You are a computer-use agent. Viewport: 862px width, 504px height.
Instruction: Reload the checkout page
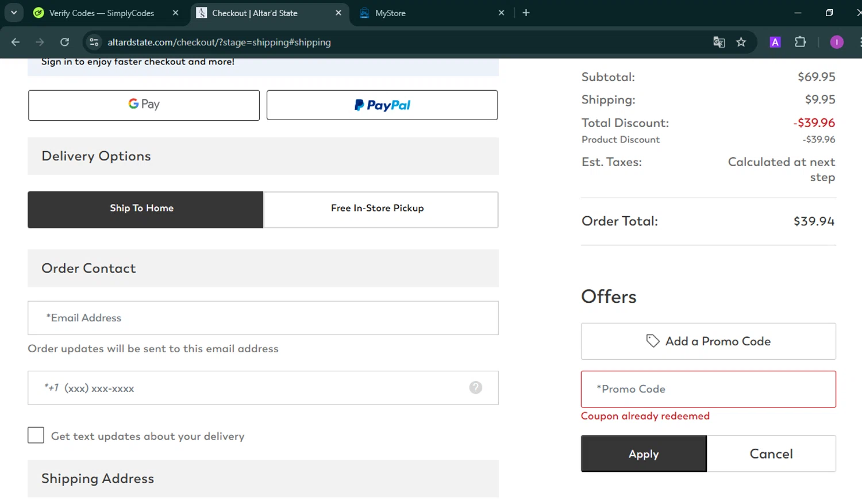(65, 42)
